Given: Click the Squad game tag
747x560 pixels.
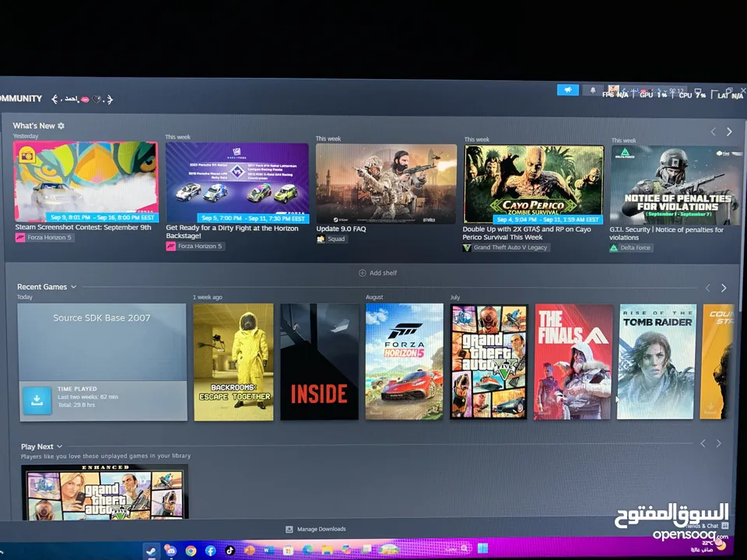Looking at the screenshot, I should coord(331,239).
